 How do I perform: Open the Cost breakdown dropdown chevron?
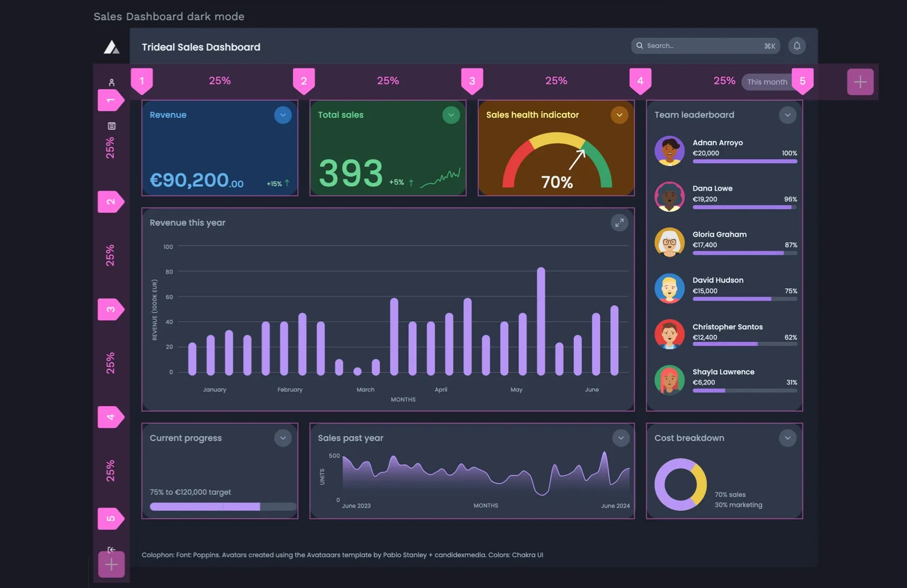pyautogui.click(x=788, y=438)
